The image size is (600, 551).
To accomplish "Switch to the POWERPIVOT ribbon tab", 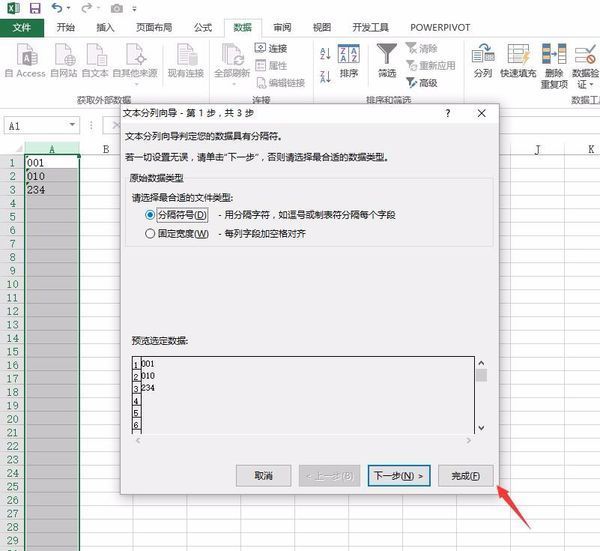I will click(440, 28).
